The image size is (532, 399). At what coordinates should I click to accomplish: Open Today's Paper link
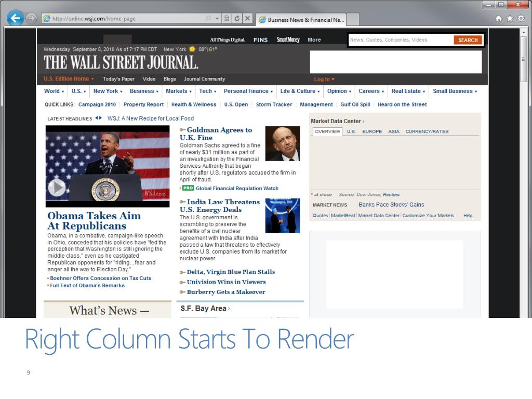[x=119, y=79]
